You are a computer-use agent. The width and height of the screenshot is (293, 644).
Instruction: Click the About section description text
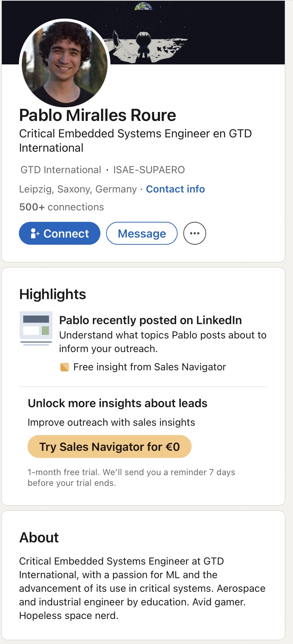coord(142,588)
